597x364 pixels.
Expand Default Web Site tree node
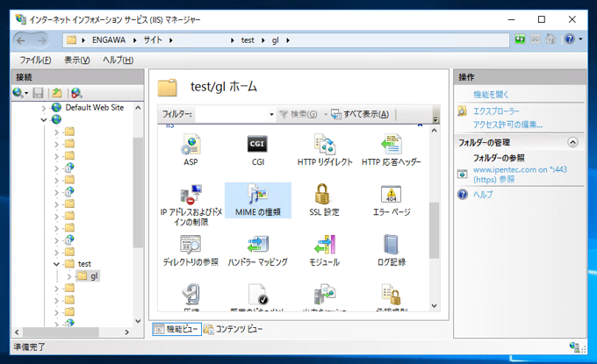[43, 108]
